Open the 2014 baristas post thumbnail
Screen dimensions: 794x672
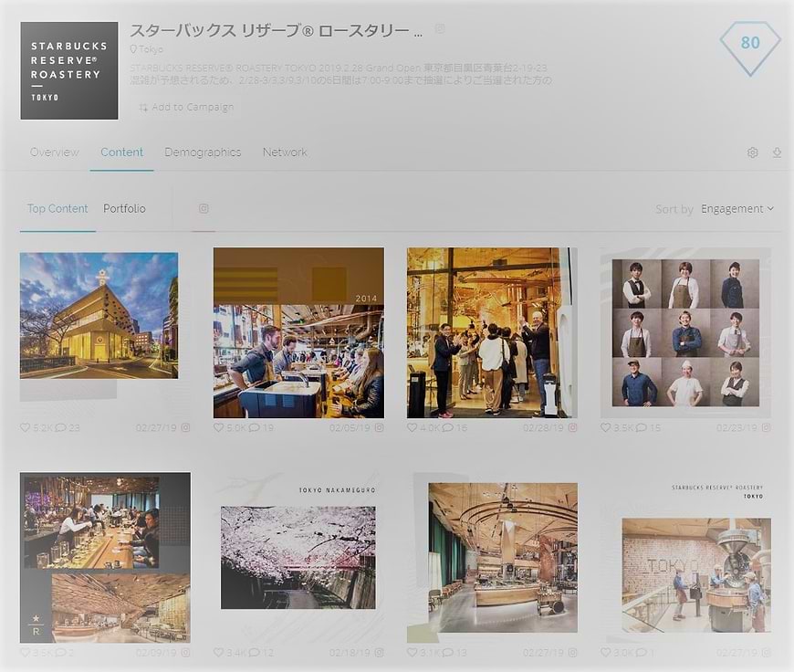click(x=298, y=332)
